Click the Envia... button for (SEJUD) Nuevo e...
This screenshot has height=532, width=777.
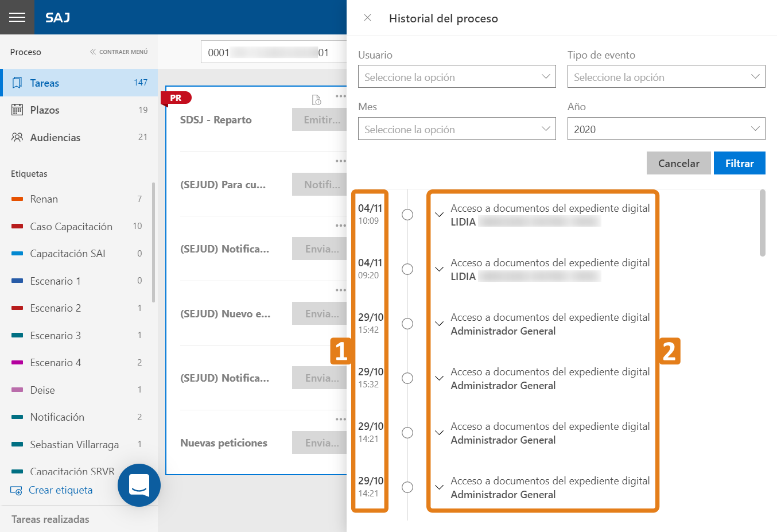[x=319, y=313]
